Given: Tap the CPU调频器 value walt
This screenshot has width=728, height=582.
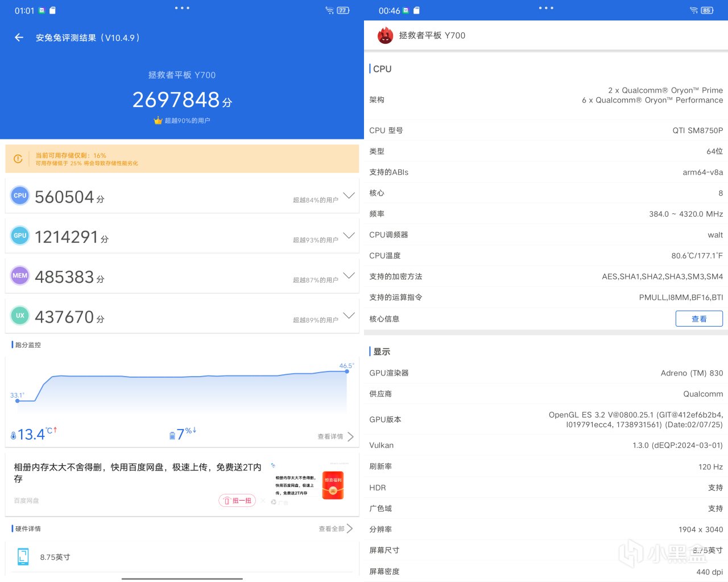Looking at the screenshot, I should click(x=715, y=235).
